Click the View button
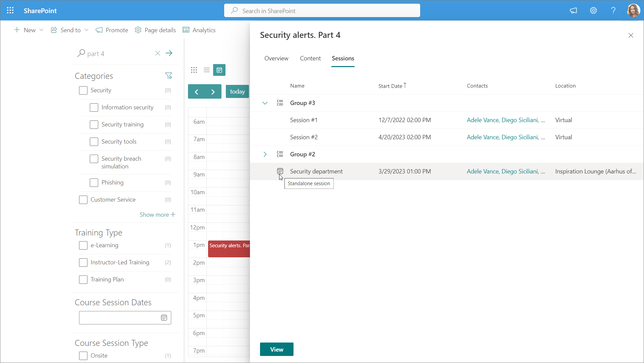This screenshot has width=644, height=363. [x=276, y=349]
